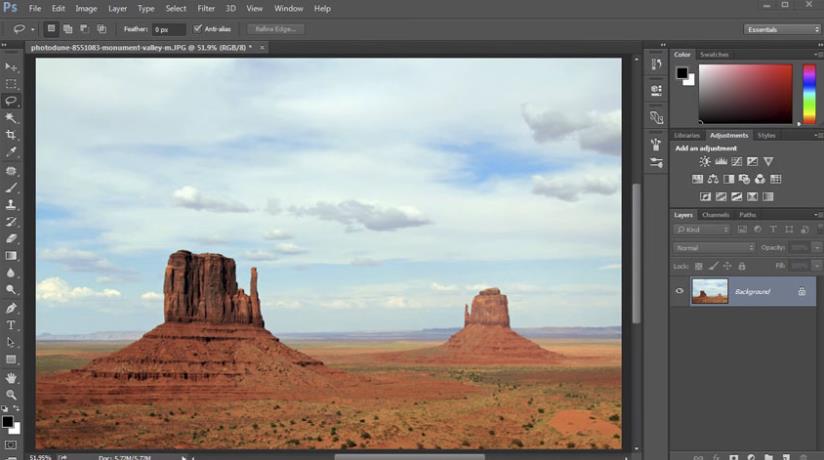Toggle Lock image pixels brush icon
Image resolution: width=824 pixels, height=460 pixels.
pos(713,267)
